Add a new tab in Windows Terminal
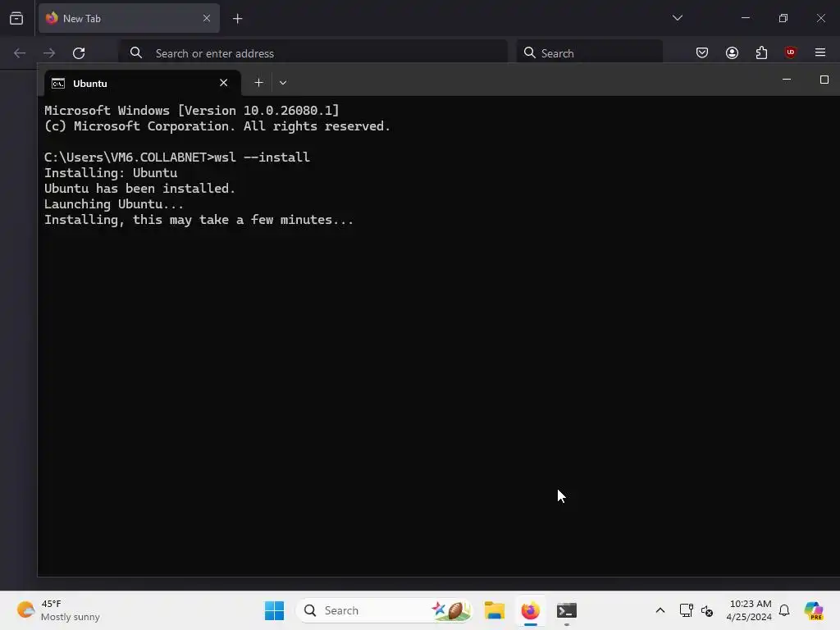This screenshot has width=840, height=630. point(258,83)
